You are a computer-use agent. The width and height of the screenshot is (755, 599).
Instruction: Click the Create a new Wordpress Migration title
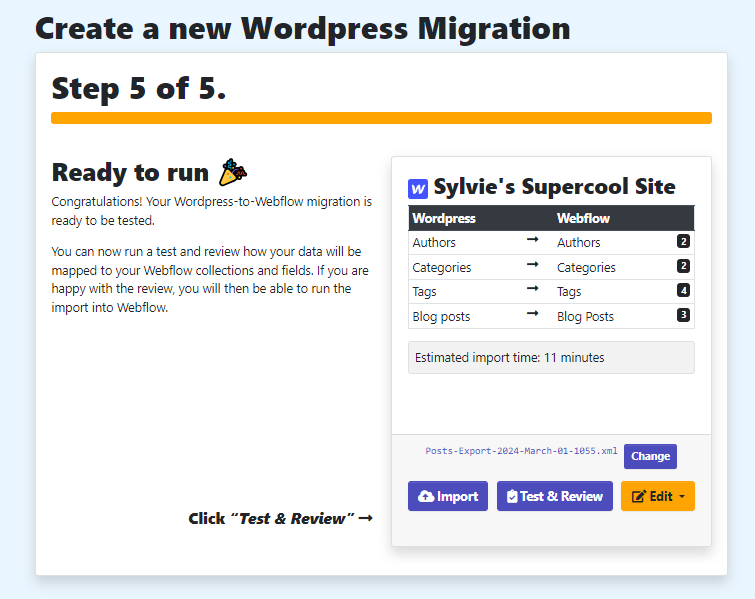tap(303, 29)
